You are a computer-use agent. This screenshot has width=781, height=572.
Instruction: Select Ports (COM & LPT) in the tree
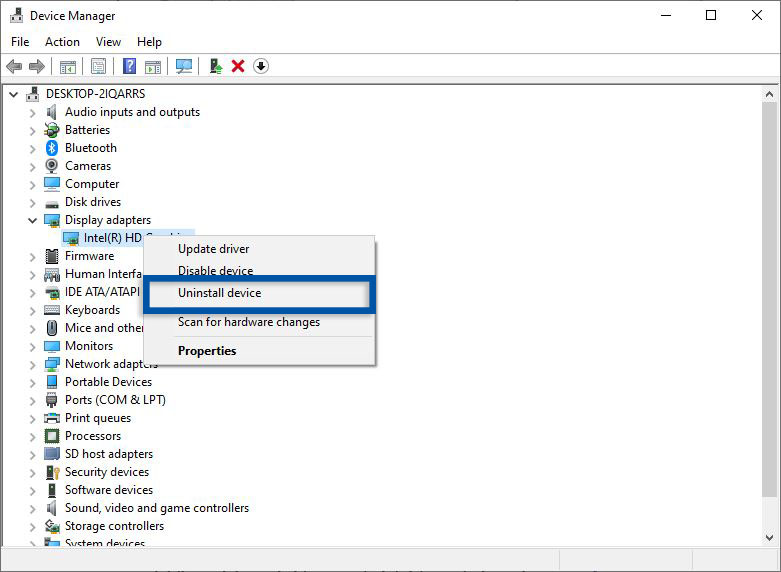[x=115, y=400]
